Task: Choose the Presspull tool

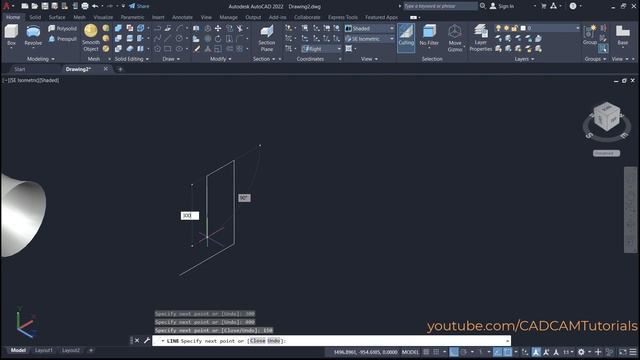Action: (x=62, y=39)
